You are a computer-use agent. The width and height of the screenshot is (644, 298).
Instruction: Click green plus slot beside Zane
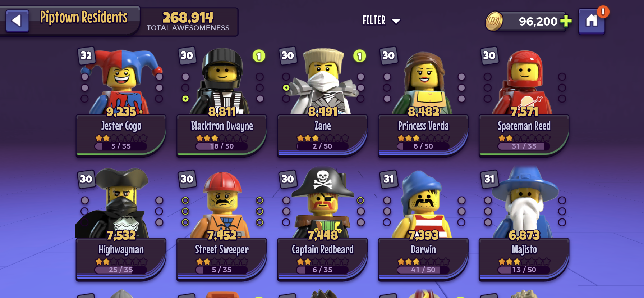[x=286, y=87]
